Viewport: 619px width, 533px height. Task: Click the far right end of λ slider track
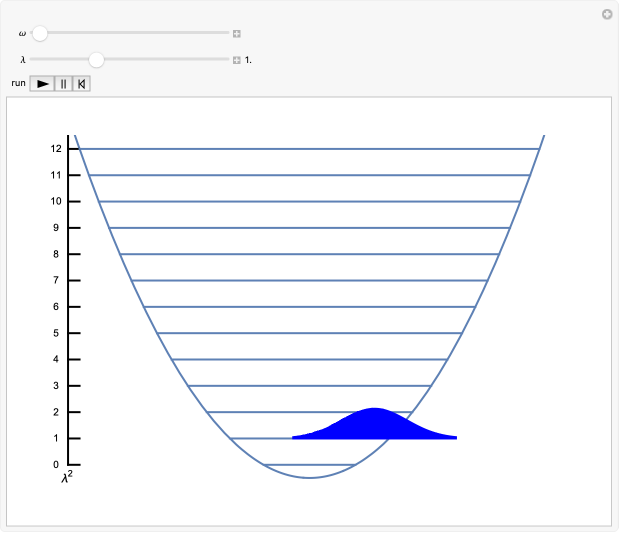click(228, 60)
